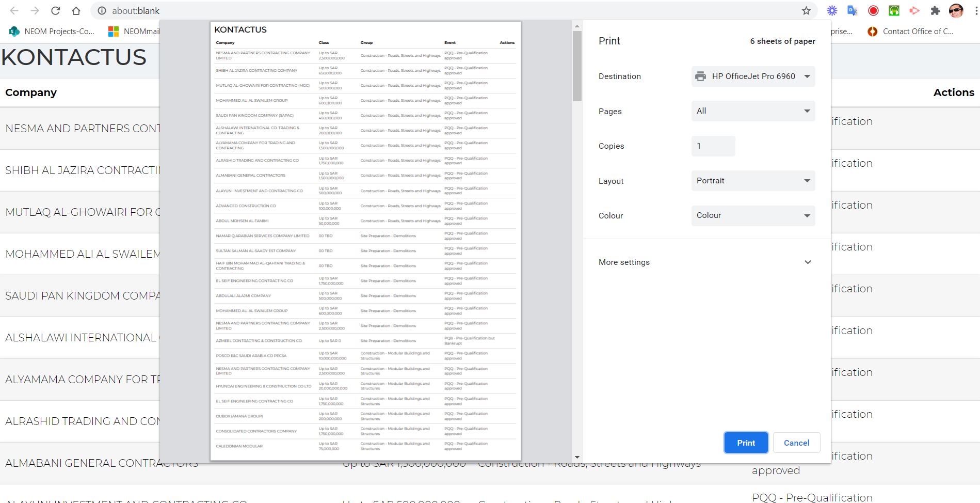Bookmark this page with the star icon
980x503 pixels.
click(806, 11)
